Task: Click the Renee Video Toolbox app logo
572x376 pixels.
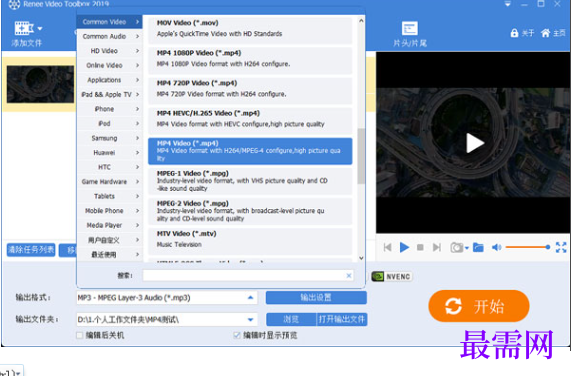Action: pyautogui.click(x=14, y=4)
